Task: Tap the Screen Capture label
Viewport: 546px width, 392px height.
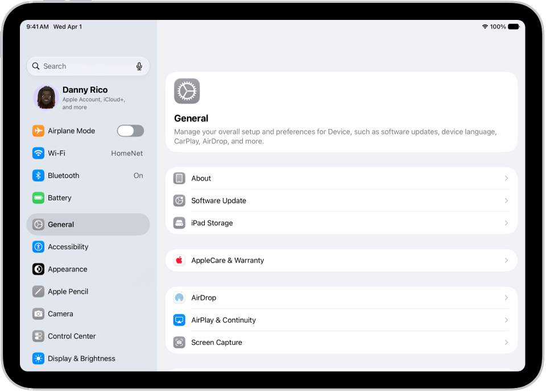Action: [x=217, y=342]
